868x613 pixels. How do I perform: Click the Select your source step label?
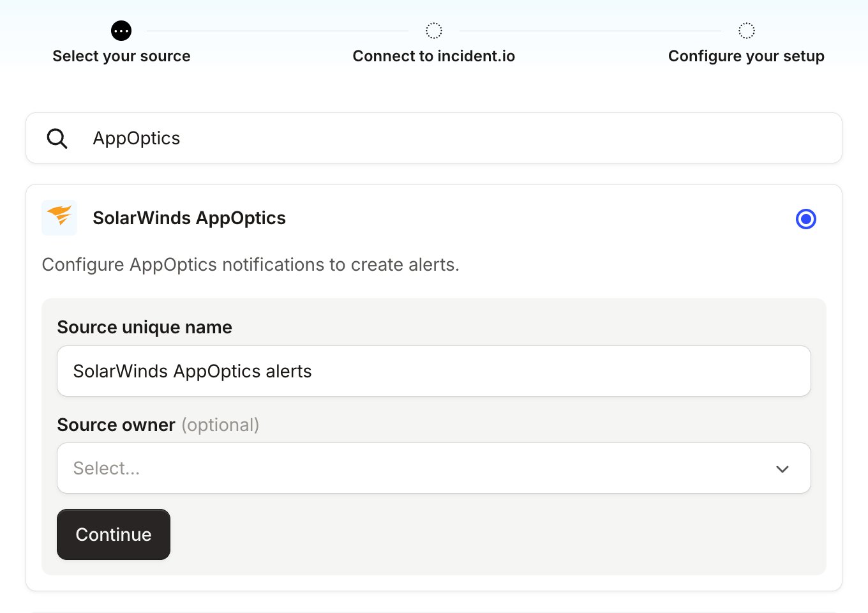click(121, 56)
